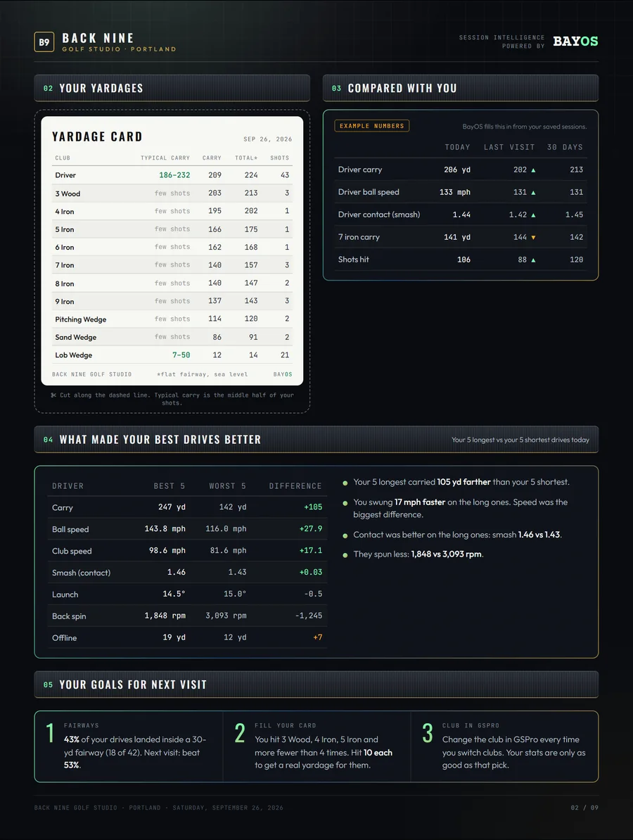
Task: Click today's Driver ball speed '133 mph'
Action: pos(454,192)
